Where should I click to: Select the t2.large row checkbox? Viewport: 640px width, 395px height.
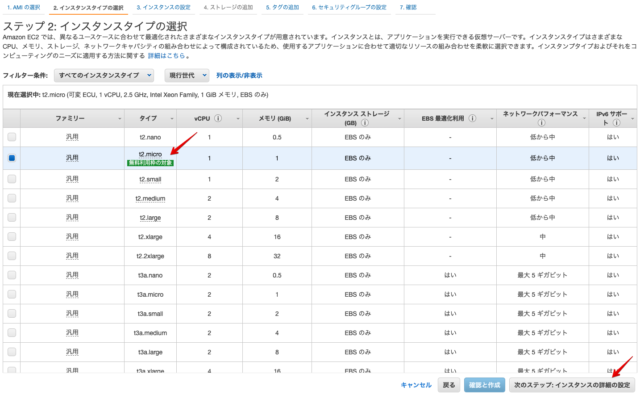[12, 217]
